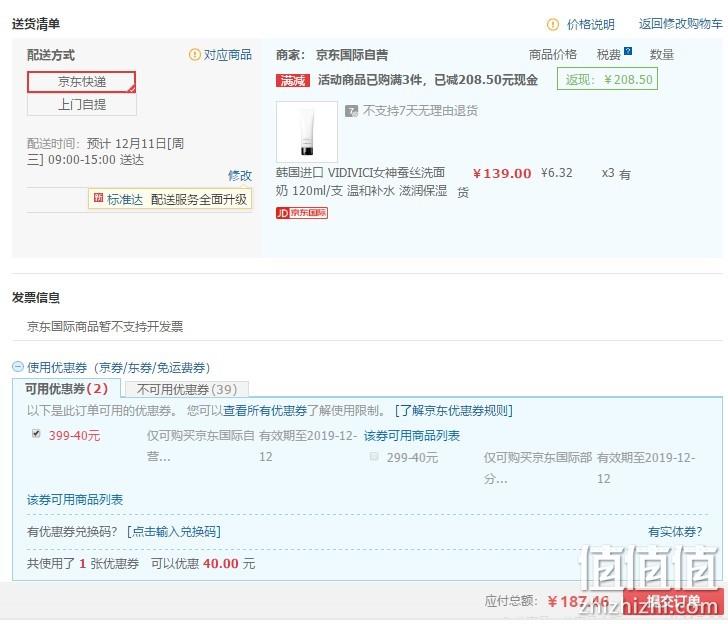
Task: Choose 上门自提 pickup option
Action: [82, 104]
